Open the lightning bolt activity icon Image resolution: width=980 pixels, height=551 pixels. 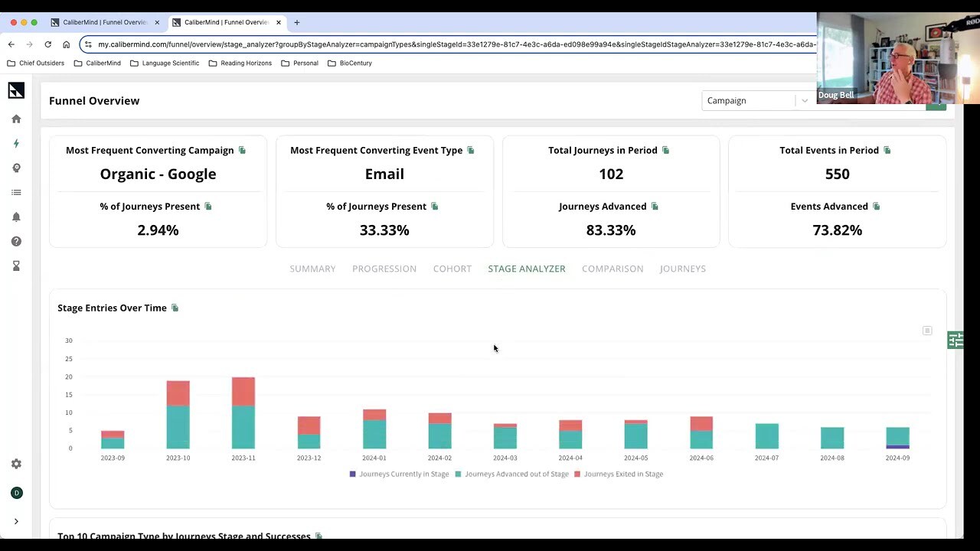point(16,143)
